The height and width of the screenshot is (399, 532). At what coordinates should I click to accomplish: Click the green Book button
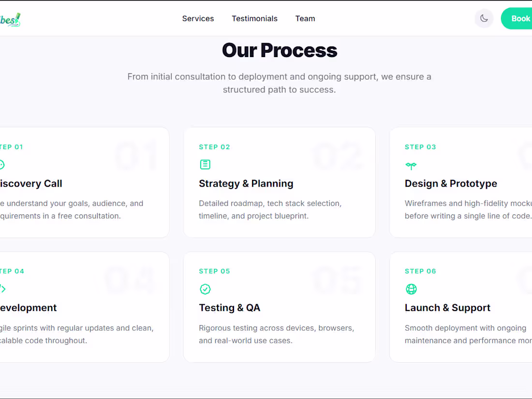517,18
